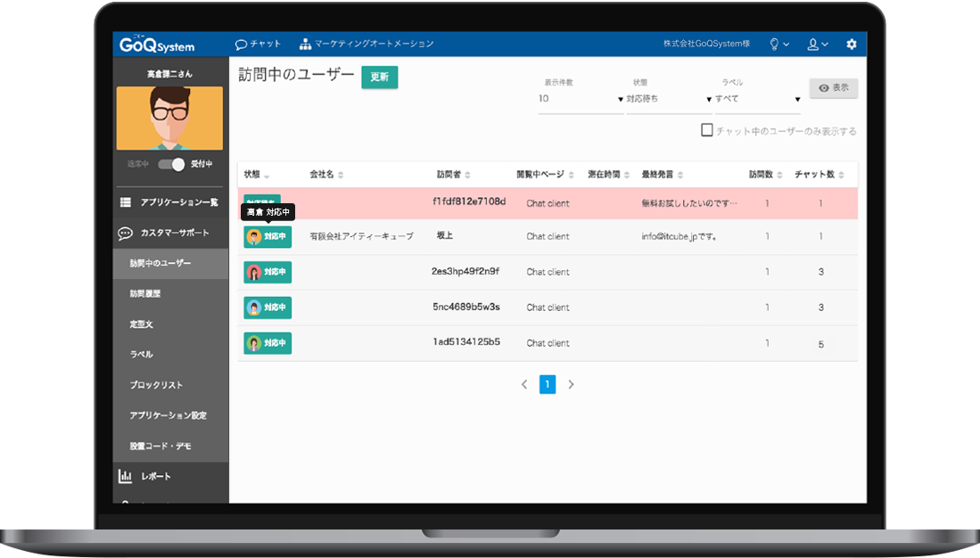
Task: Sort by 状態 column
Action: point(257,175)
